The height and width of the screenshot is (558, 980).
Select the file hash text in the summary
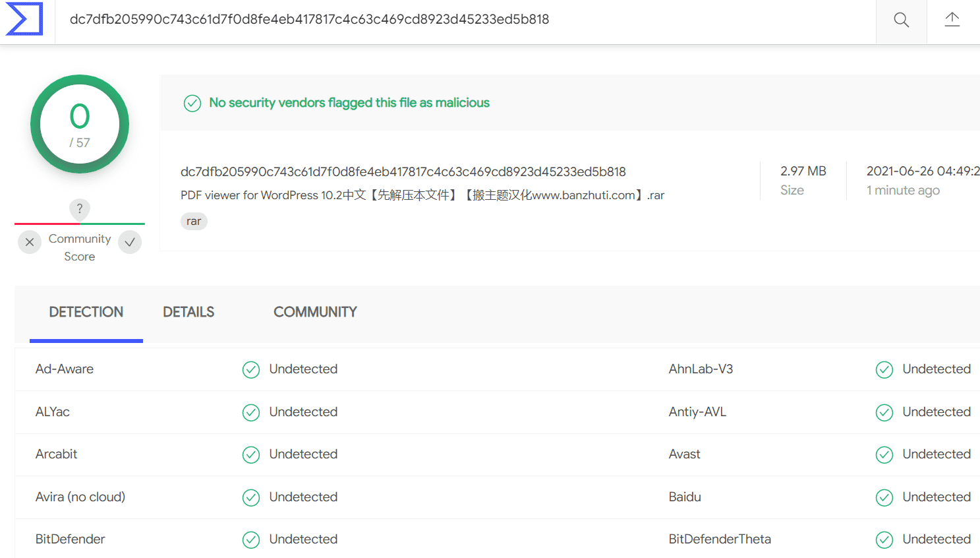tap(403, 171)
